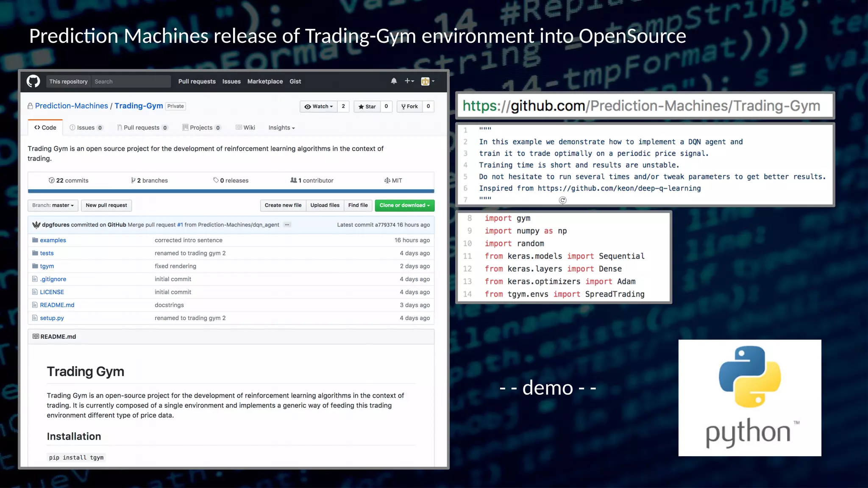The height and width of the screenshot is (488, 868).
Task: Open the setup.py file
Action: 52,318
